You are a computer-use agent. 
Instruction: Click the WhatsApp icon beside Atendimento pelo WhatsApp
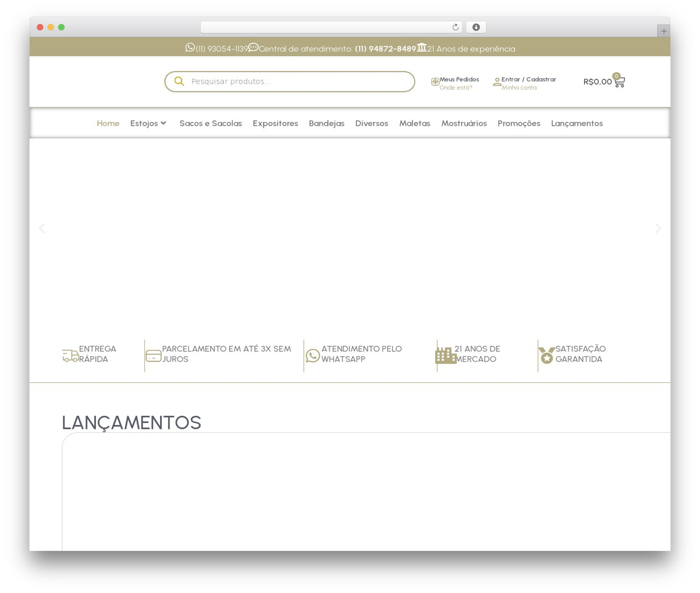point(313,356)
